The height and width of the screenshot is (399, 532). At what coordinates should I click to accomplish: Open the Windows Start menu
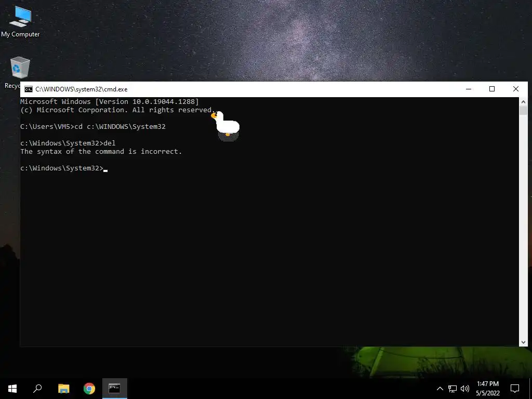tap(12, 389)
